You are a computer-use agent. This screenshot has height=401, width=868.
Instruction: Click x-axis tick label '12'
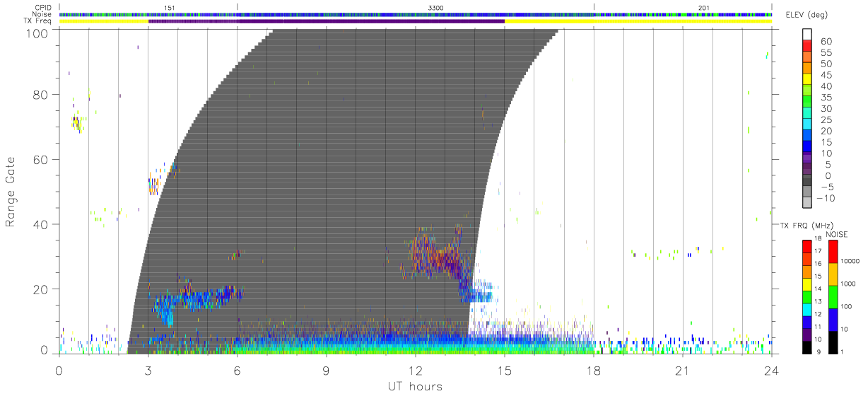click(416, 371)
